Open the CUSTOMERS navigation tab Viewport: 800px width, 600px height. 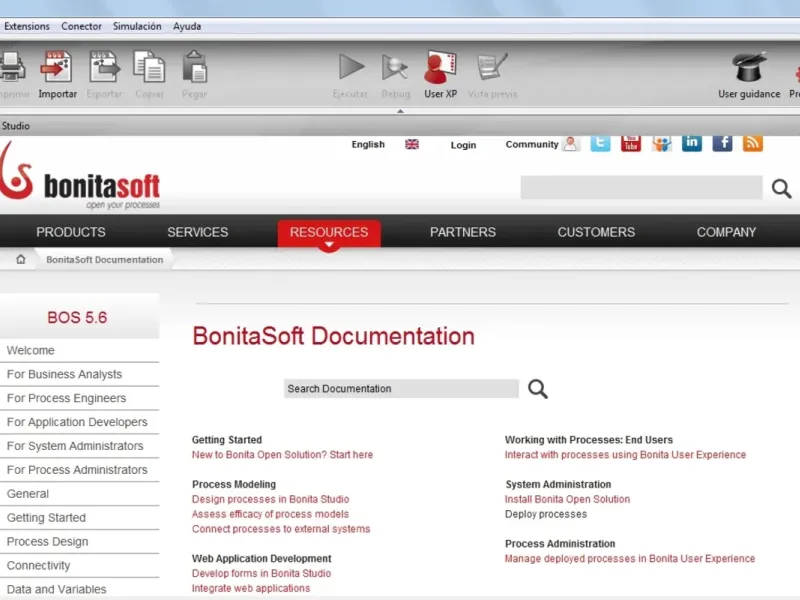596,232
